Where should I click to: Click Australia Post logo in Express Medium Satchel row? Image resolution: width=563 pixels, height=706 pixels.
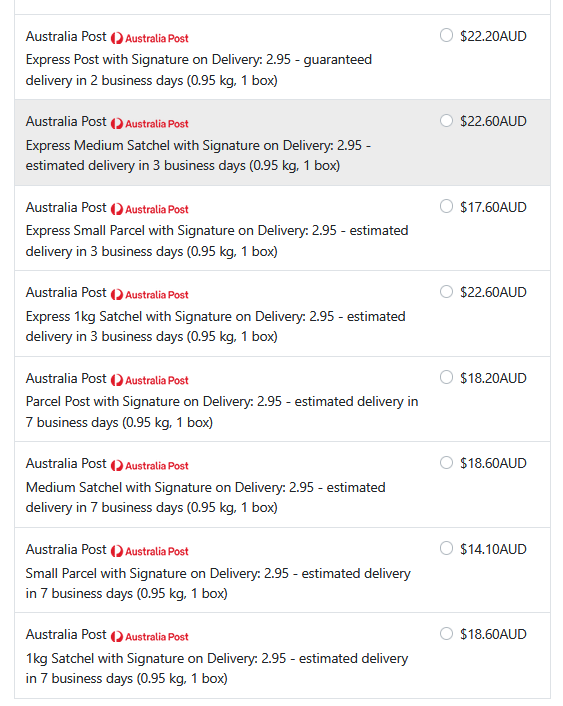coord(150,123)
